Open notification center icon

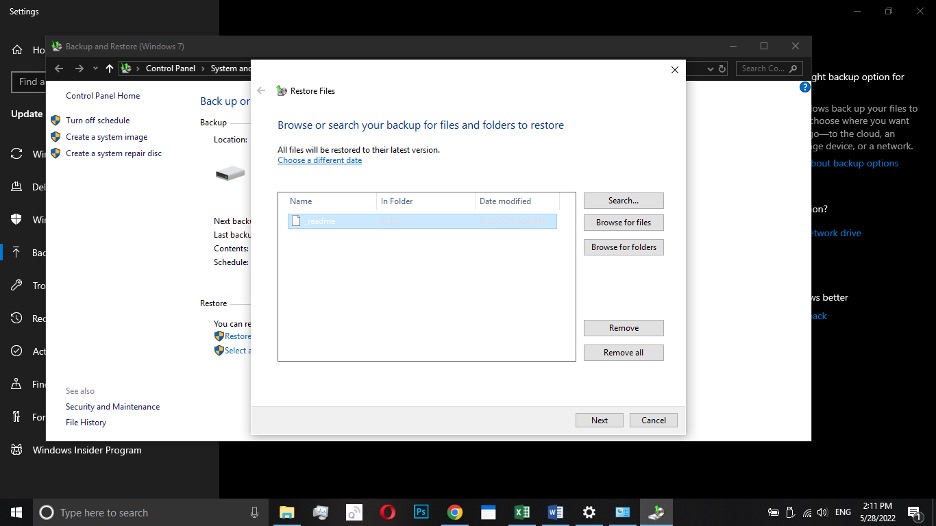click(x=915, y=512)
